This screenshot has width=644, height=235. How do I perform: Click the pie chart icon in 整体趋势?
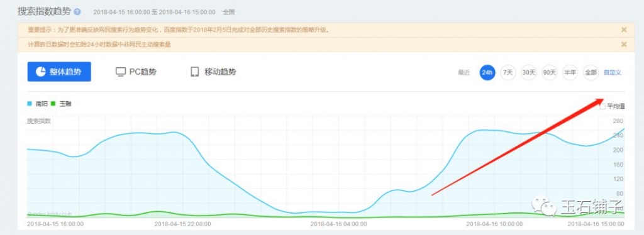pos(40,72)
